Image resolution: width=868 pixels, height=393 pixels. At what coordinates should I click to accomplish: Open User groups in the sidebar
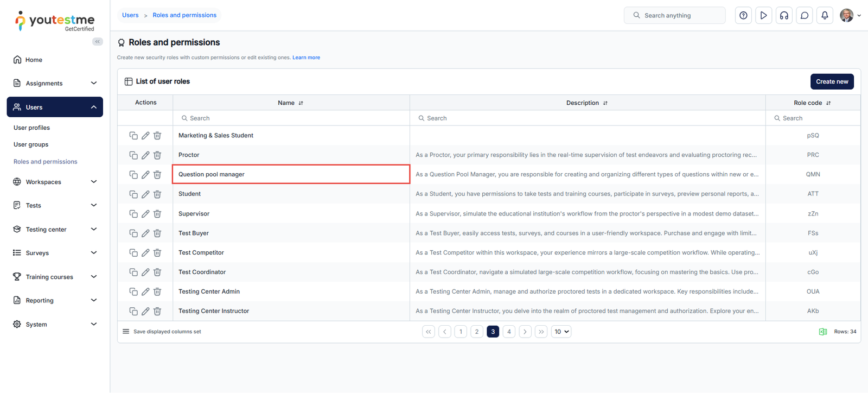(x=31, y=144)
